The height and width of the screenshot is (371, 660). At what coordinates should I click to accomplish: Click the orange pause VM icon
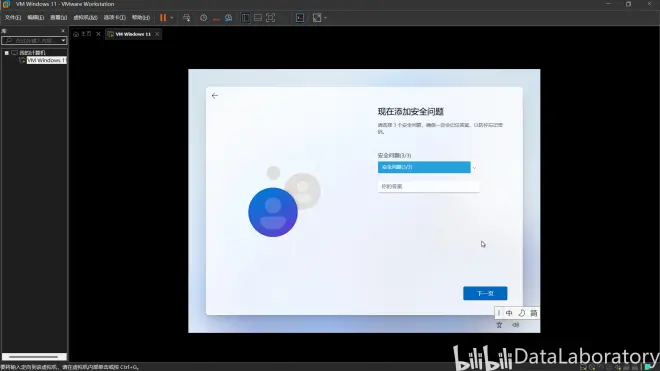pyautogui.click(x=163, y=18)
